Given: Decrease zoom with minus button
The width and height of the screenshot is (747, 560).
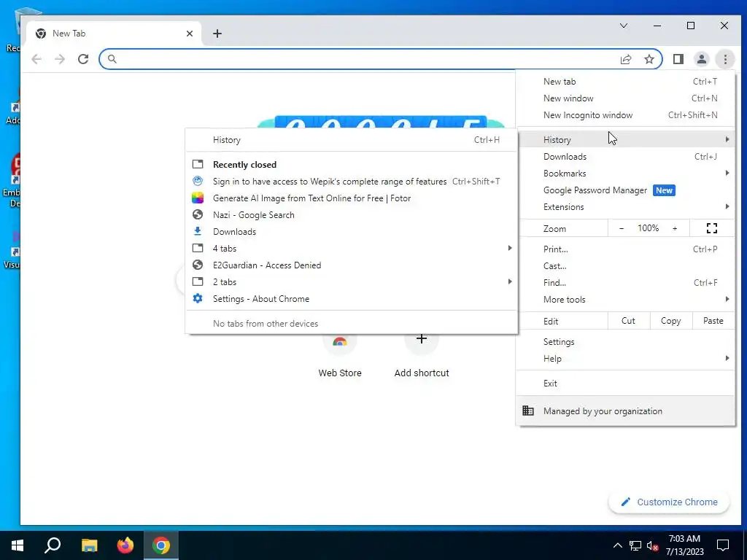Looking at the screenshot, I should click(622, 228).
